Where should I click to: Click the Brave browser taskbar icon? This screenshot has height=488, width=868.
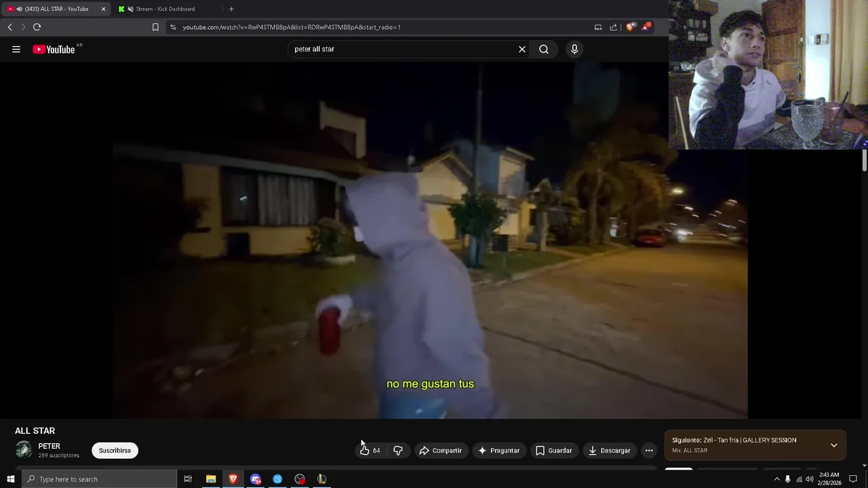(x=233, y=479)
